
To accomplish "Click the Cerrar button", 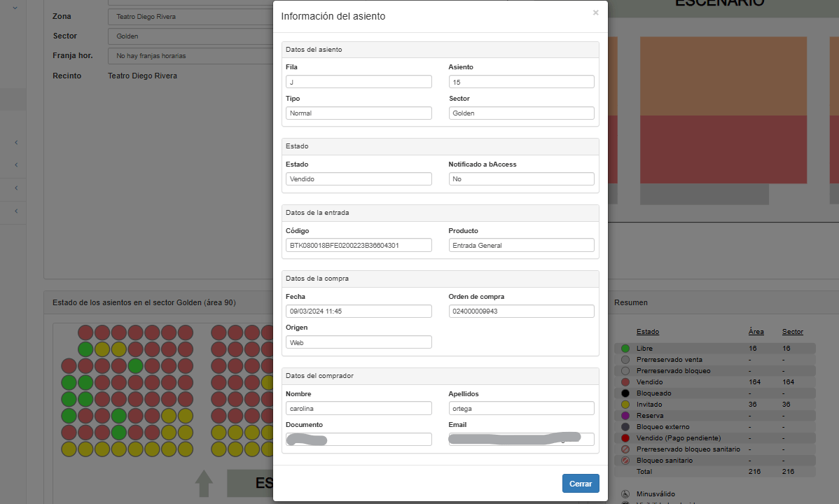I will tap(581, 484).
